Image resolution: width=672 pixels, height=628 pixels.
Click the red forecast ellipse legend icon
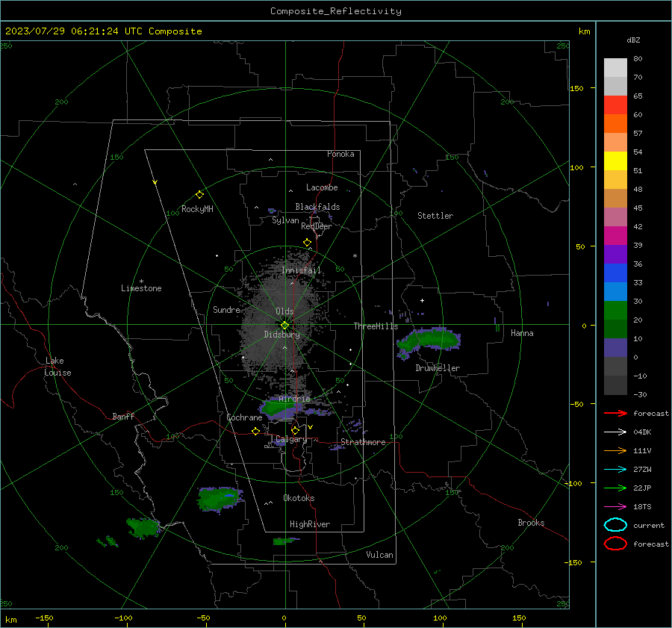(x=615, y=544)
